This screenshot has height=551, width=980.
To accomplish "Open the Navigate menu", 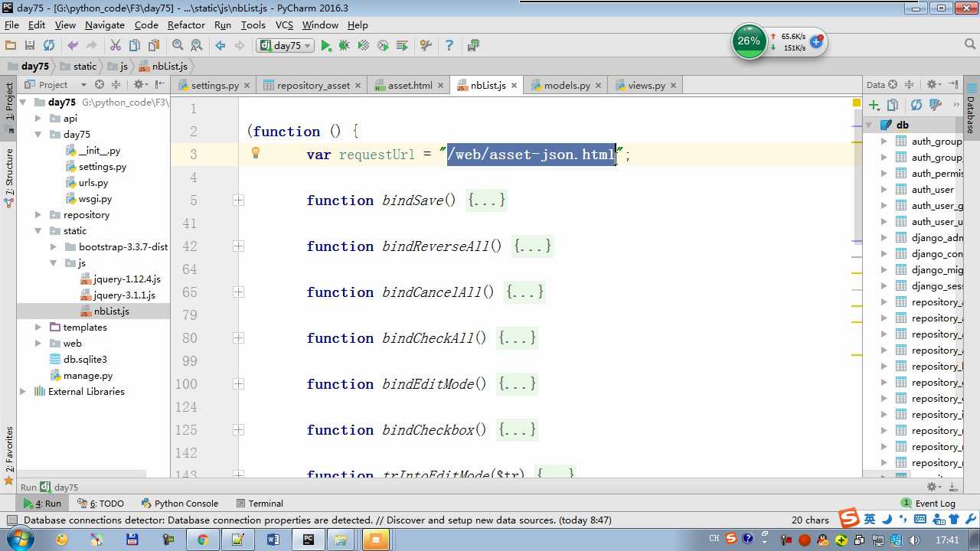I will [x=105, y=24].
